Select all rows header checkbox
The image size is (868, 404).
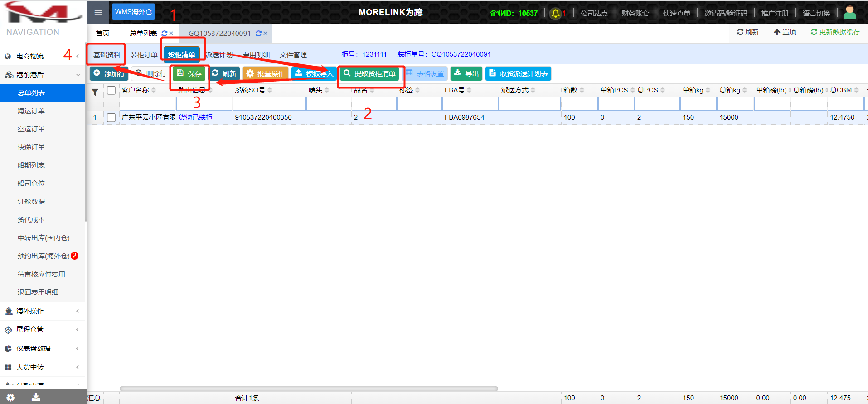tap(111, 90)
